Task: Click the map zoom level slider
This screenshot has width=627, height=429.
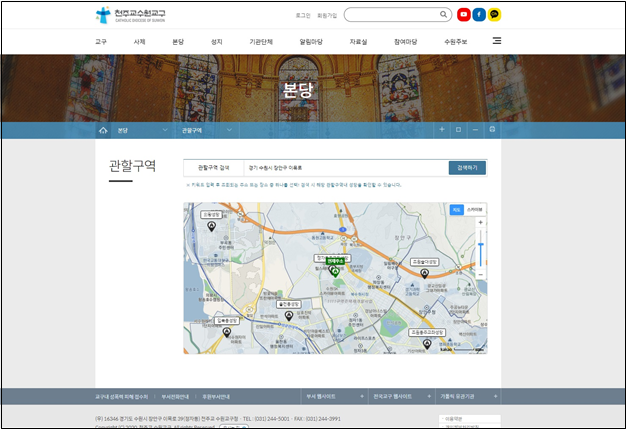Action: pyautogui.click(x=481, y=249)
